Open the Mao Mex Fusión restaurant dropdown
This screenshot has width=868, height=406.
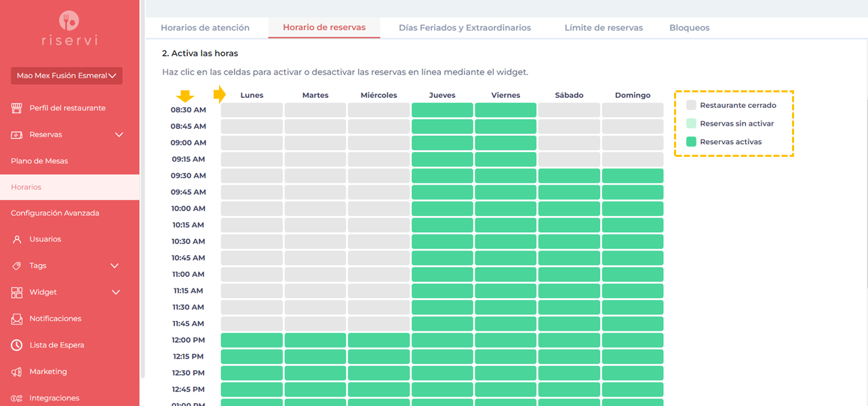(x=66, y=75)
